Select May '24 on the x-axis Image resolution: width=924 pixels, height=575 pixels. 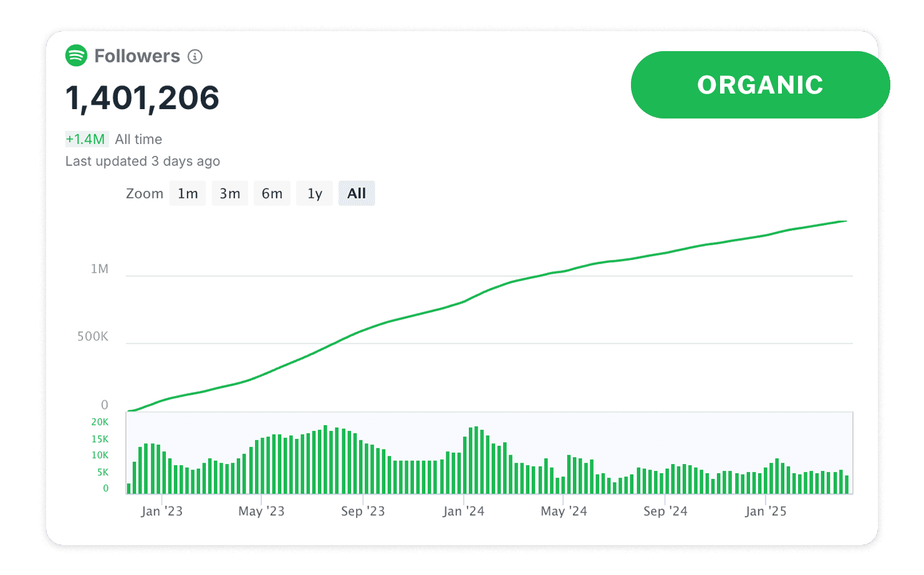[564, 511]
